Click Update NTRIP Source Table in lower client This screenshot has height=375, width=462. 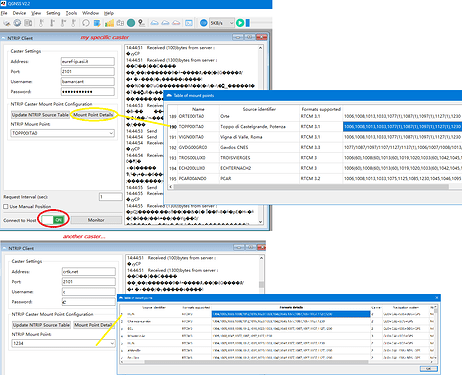pos(41,325)
